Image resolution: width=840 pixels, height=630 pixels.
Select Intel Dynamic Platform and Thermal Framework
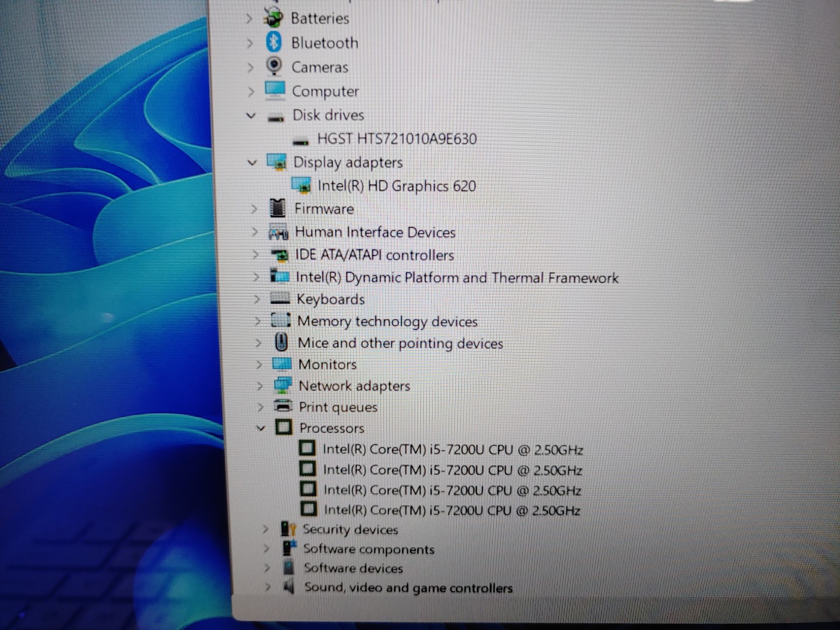tap(457, 277)
